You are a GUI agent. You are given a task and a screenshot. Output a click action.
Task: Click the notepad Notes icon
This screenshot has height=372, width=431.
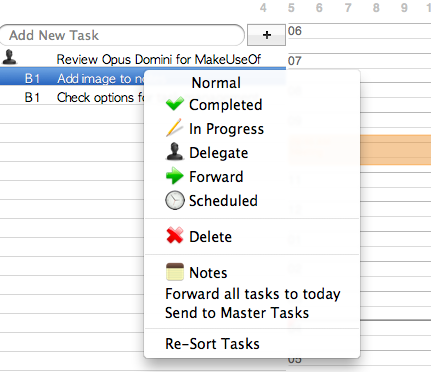(x=175, y=272)
